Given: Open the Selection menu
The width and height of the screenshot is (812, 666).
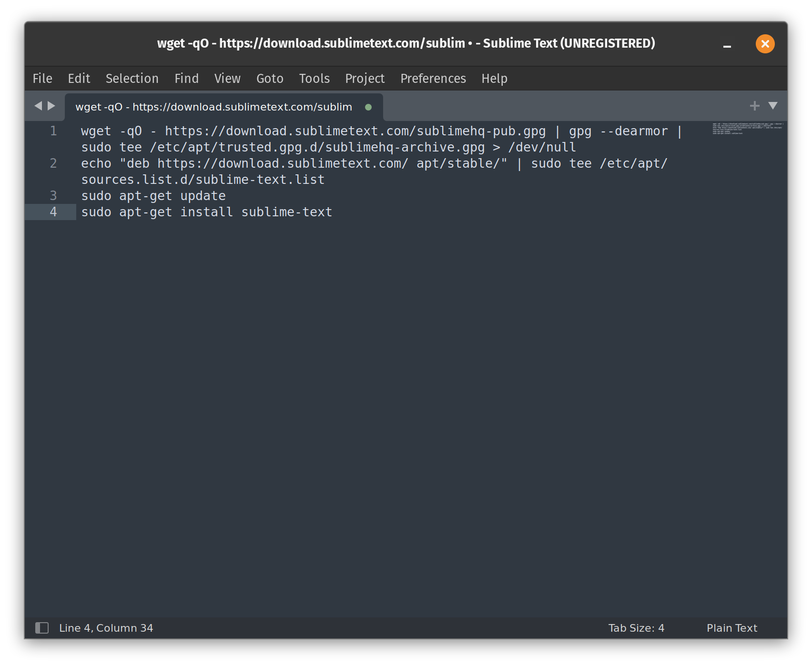Looking at the screenshot, I should [x=132, y=79].
